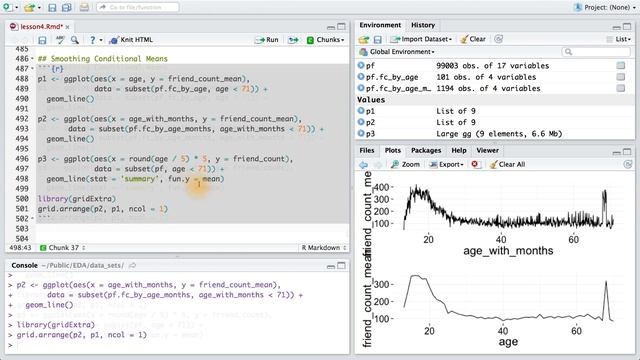
Task: Go to the previous plot with back arrow
Action: click(363, 164)
